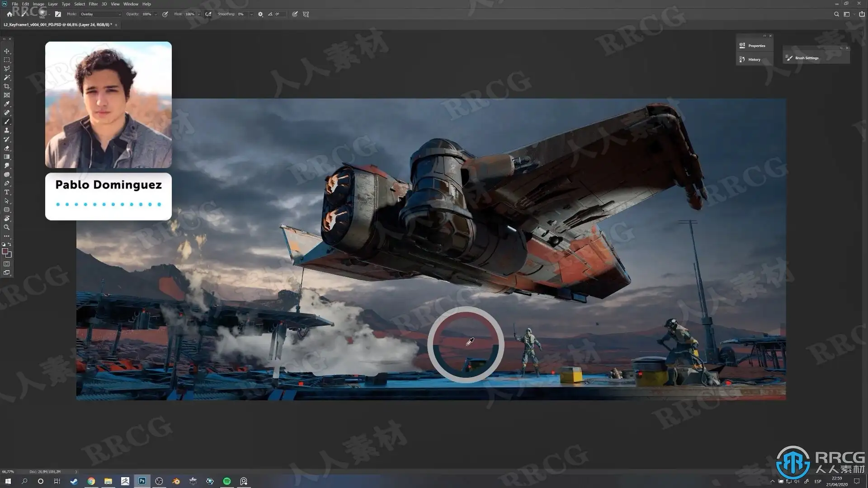Image resolution: width=868 pixels, height=488 pixels.
Task: Toggle airbrush-style build-up effects
Action: (208, 14)
